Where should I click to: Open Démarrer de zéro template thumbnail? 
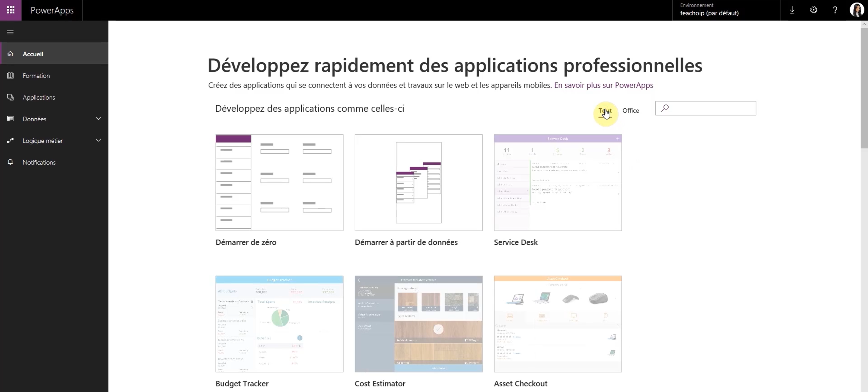(x=279, y=183)
